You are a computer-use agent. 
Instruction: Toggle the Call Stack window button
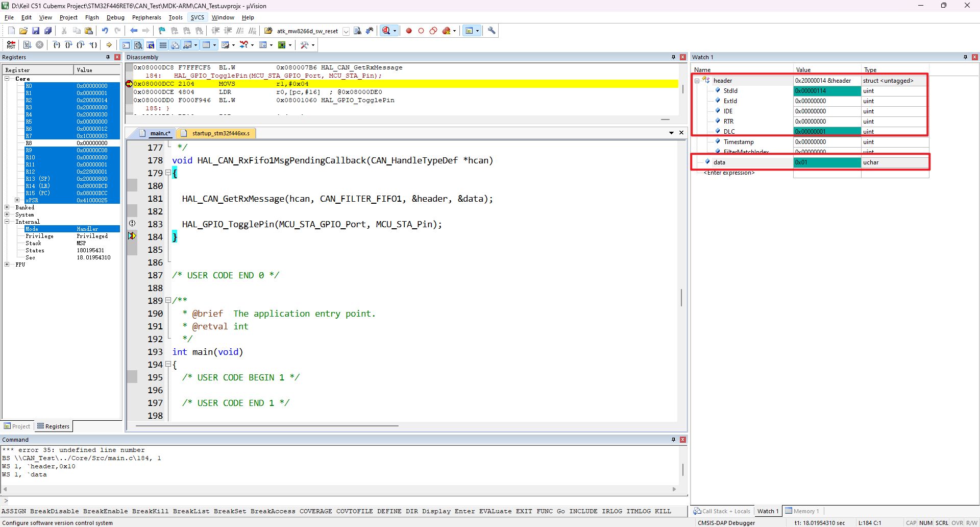click(x=175, y=45)
